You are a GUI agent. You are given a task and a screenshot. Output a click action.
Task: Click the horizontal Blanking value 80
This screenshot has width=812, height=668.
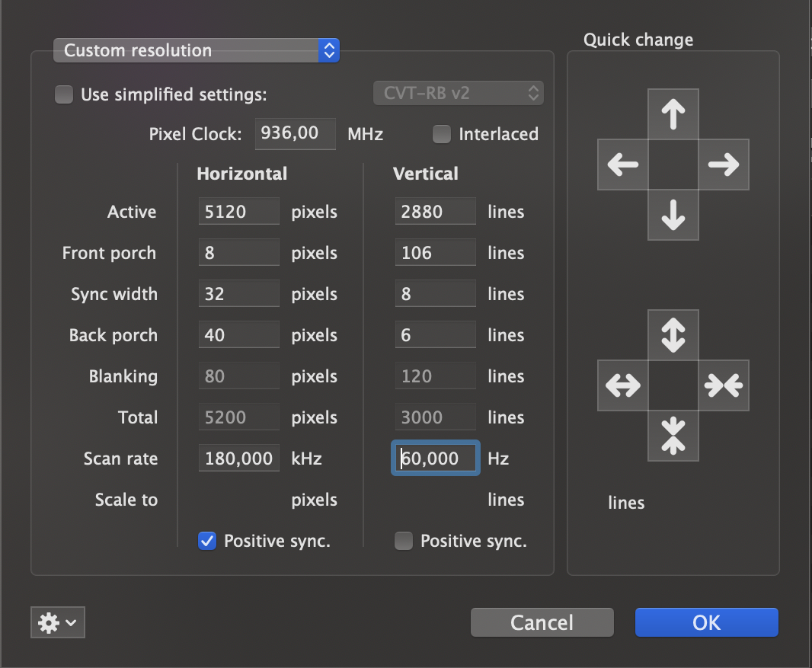coord(239,376)
